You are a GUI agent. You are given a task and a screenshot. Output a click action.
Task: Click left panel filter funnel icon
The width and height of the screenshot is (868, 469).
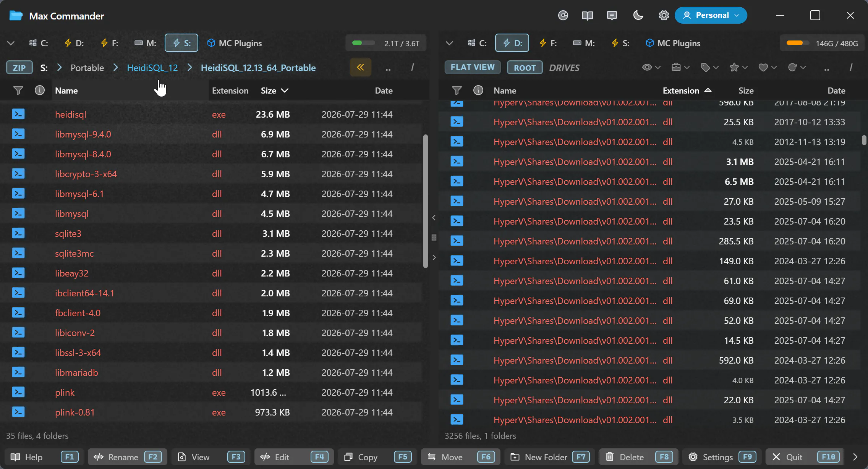18,91
